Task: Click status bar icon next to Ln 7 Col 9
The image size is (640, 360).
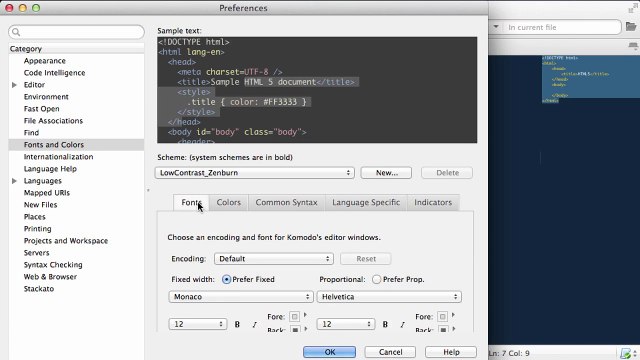Action: [x=626, y=353]
